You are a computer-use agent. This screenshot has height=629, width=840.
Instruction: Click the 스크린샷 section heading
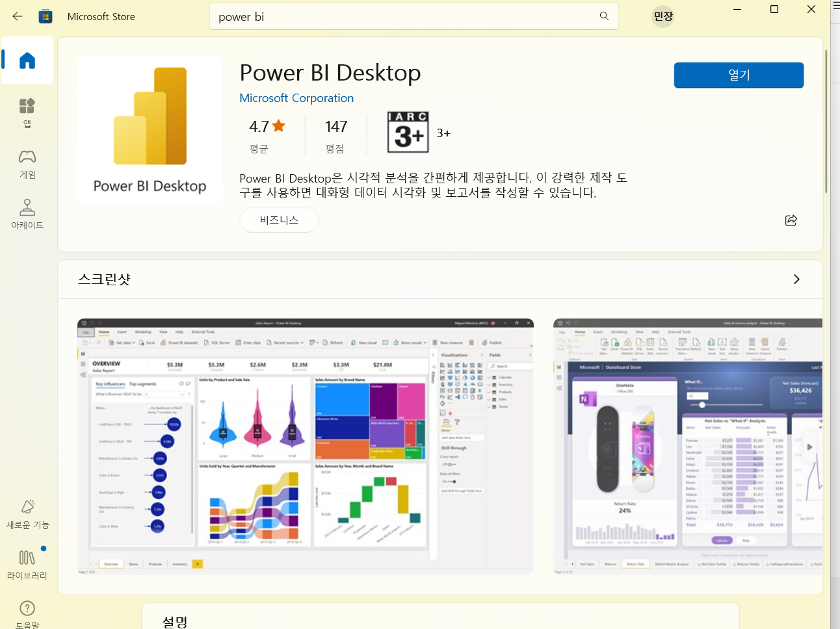[x=104, y=279]
